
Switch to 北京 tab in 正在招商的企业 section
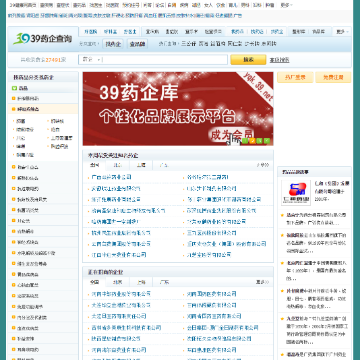[x=117, y=282]
